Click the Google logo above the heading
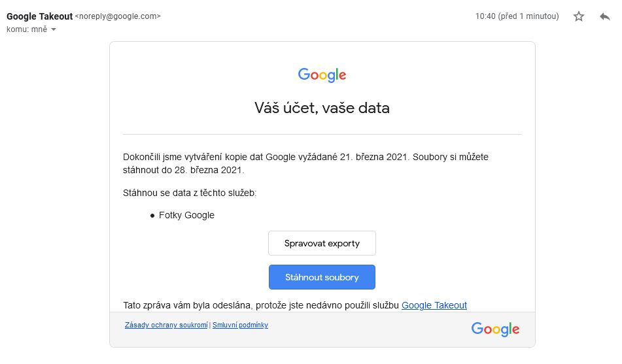 322,75
